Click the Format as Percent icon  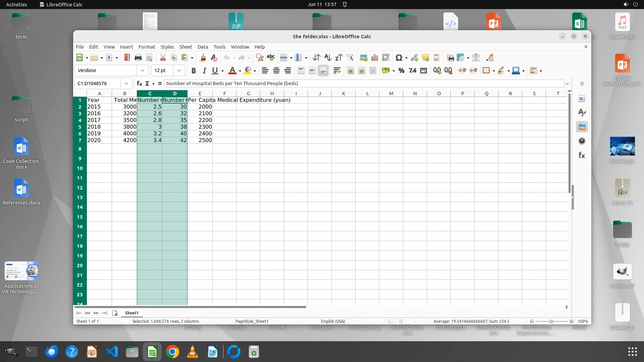click(401, 70)
